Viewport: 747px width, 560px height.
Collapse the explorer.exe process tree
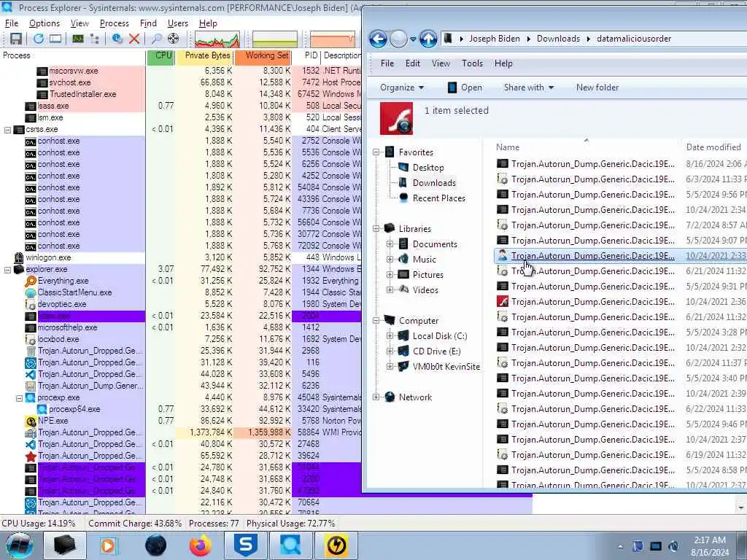pyautogui.click(x=7, y=270)
